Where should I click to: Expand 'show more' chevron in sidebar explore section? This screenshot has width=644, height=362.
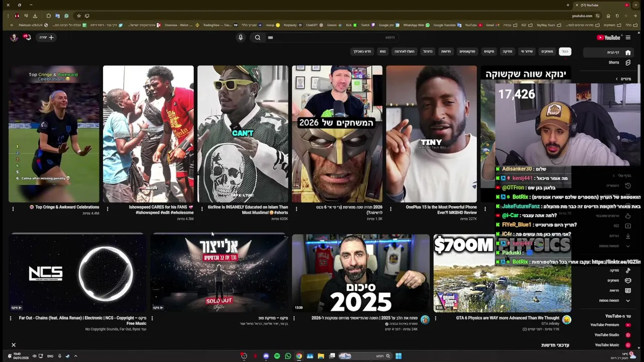(628, 301)
